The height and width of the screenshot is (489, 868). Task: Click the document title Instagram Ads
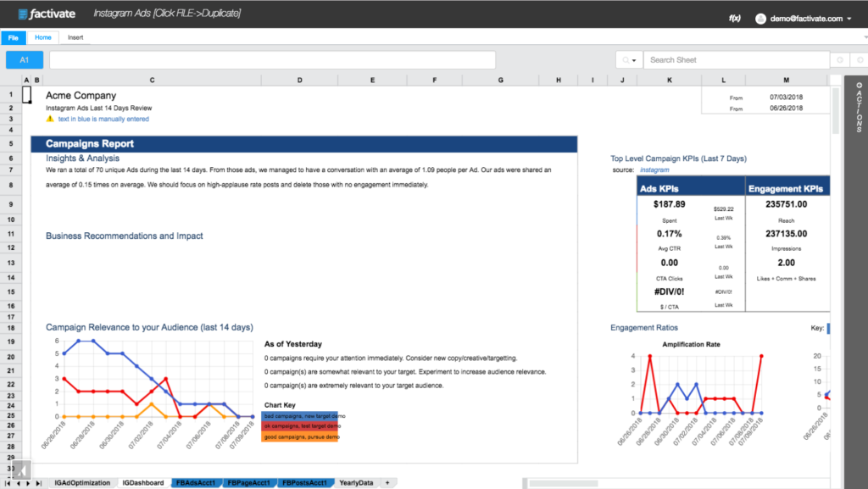pos(167,14)
